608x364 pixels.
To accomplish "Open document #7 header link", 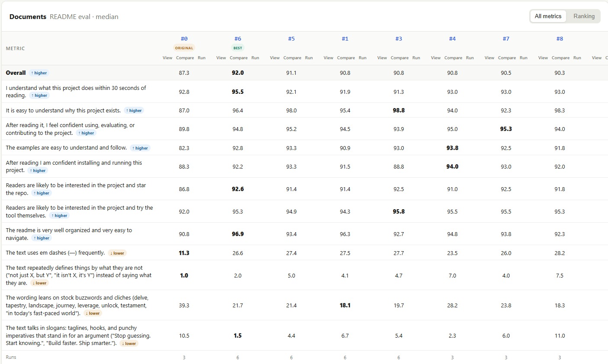I will point(506,39).
